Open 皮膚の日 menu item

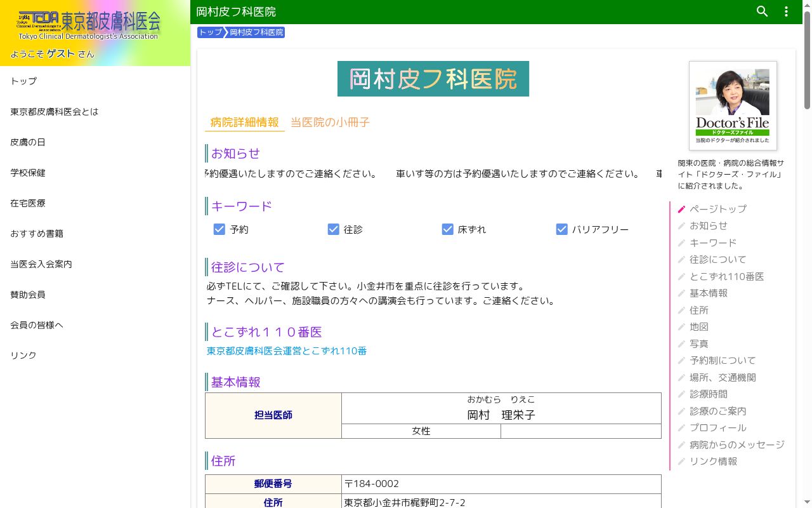click(x=95, y=142)
